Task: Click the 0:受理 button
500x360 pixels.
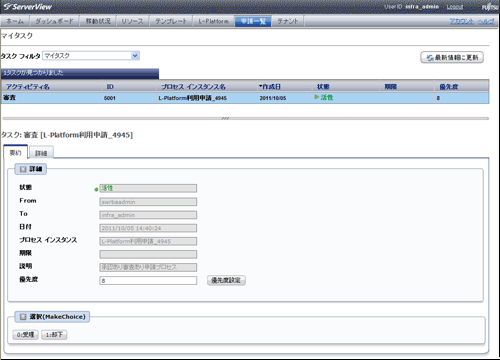Action: tap(25, 334)
